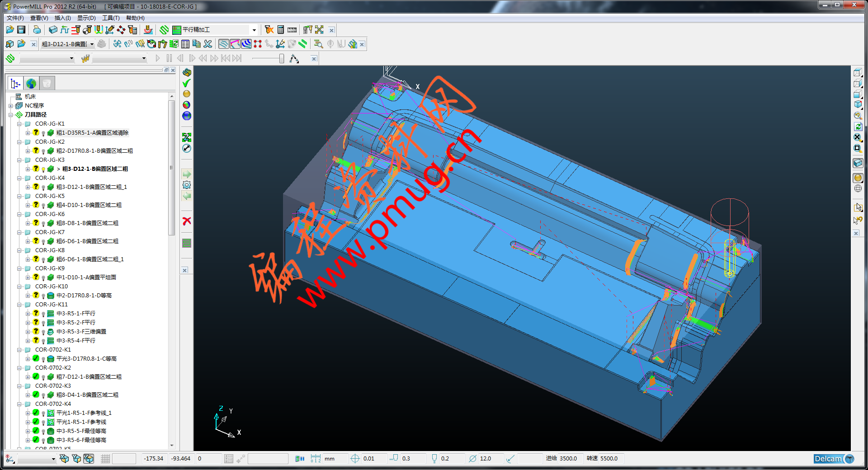Open the block definition icon
The height and width of the screenshot is (470, 868).
53,30
